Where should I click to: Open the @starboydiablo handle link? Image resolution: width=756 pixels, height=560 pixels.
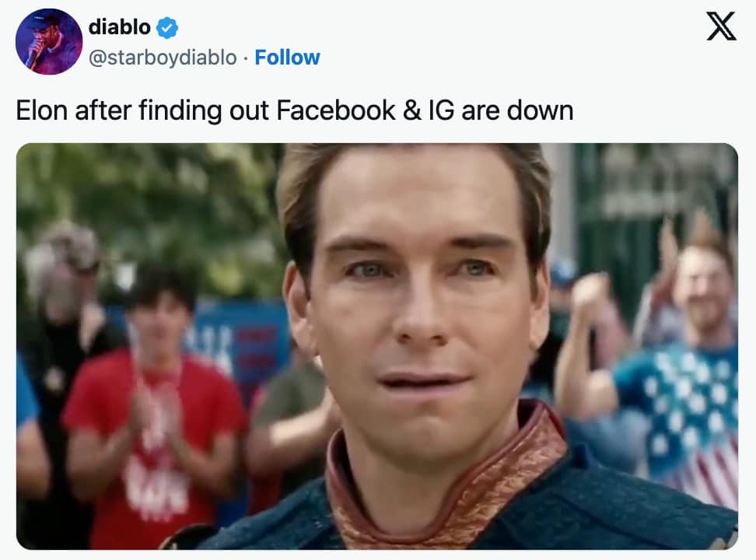163,58
